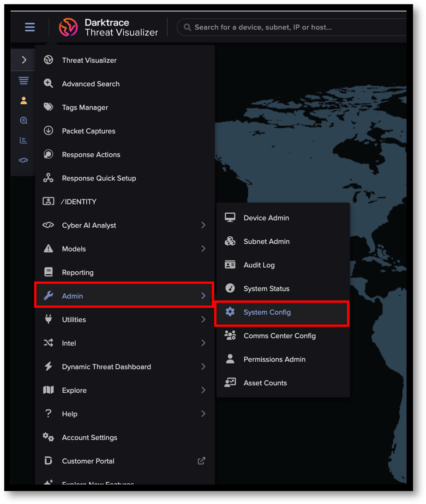426x504 pixels.
Task: Open Advanced Search menu item
Action: pyautogui.click(x=125, y=84)
